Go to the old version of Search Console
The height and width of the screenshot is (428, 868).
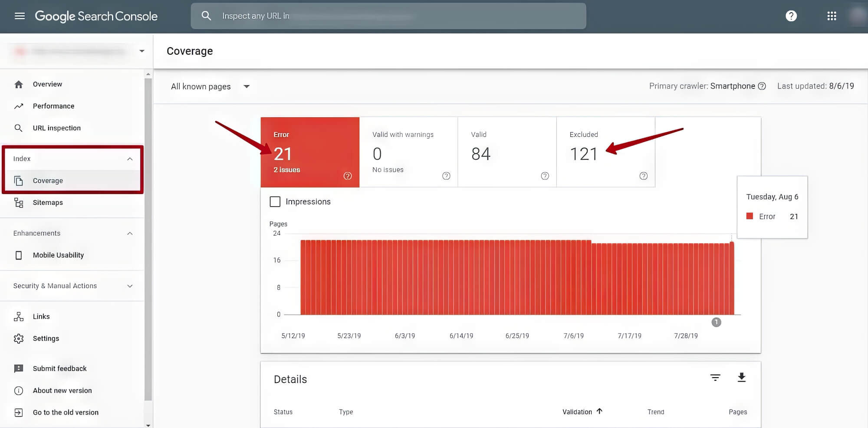(x=66, y=412)
